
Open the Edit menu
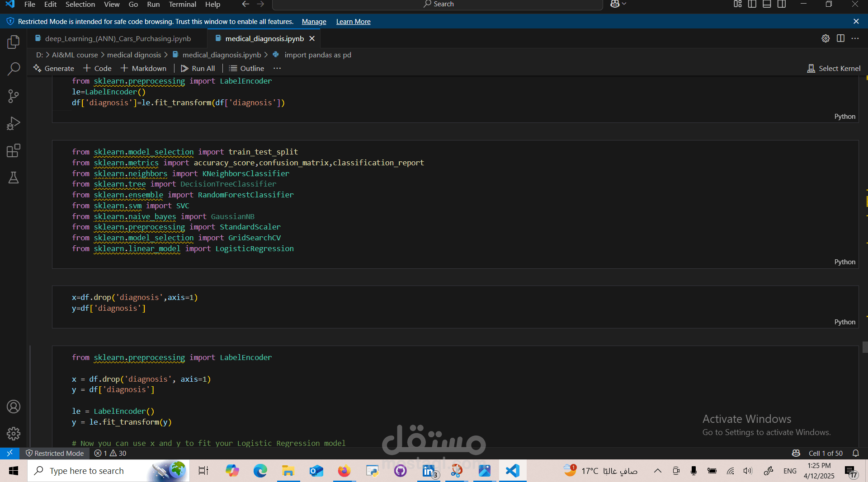pyautogui.click(x=50, y=4)
